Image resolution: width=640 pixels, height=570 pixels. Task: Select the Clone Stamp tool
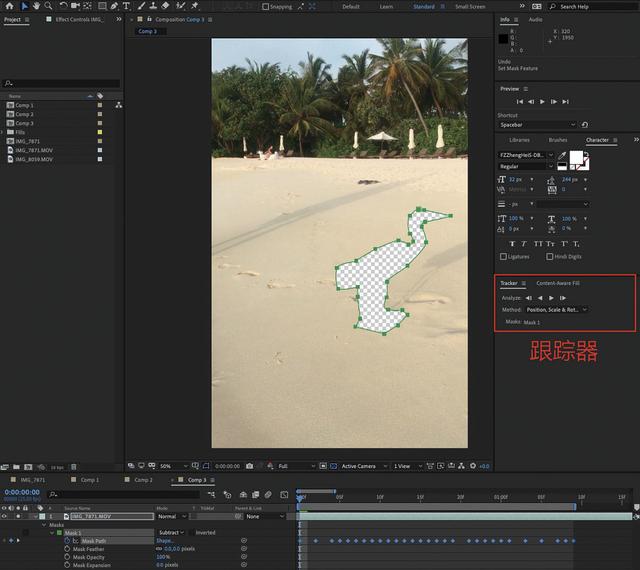point(153,6)
